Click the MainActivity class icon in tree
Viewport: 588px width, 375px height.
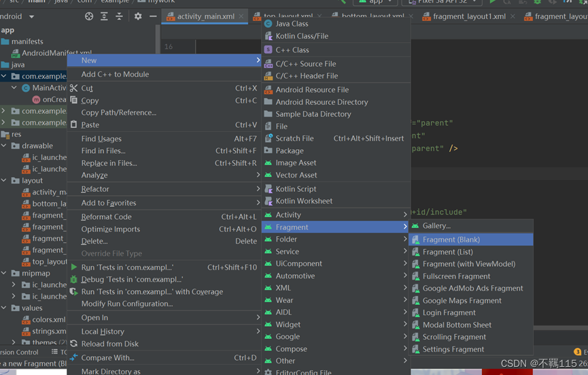[26, 88]
